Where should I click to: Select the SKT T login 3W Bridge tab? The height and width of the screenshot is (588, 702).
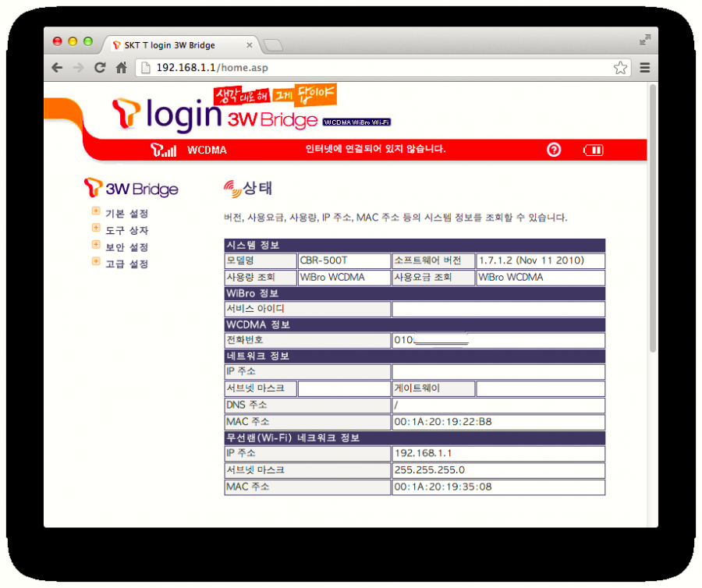pyautogui.click(x=179, y=45)
